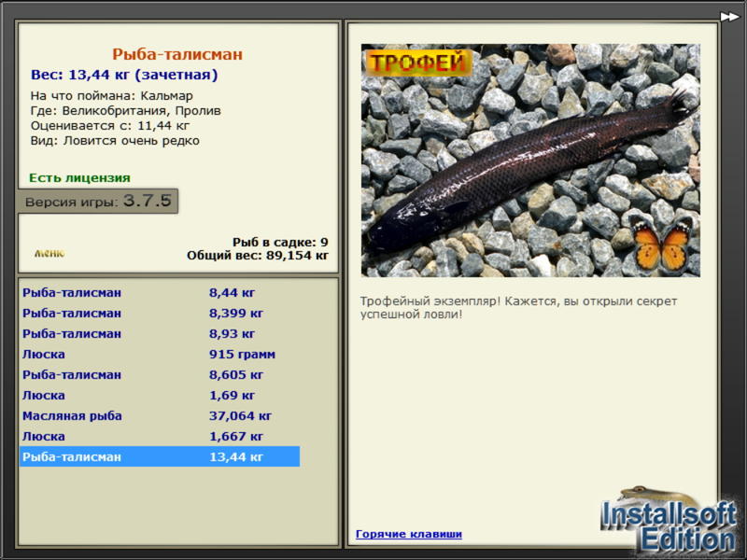Screen dimensions: 747x560
Task: Click the ТРОФЕЙ badge on the photo
Action: [x=417, y=63]
